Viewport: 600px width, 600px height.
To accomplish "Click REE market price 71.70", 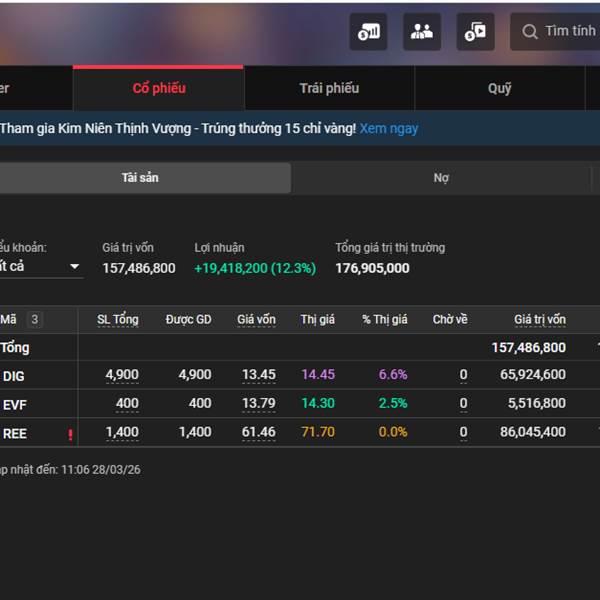I will [x=318, y=433].
